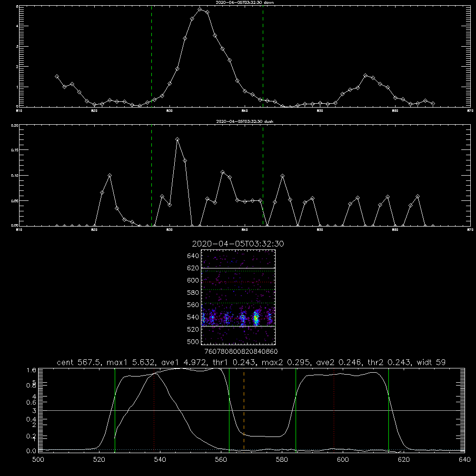Click the 'cent 567.5' value in stats line
The height and width of the screenshot is (476, 476).
pyautogui.click(x=79, y=362)
